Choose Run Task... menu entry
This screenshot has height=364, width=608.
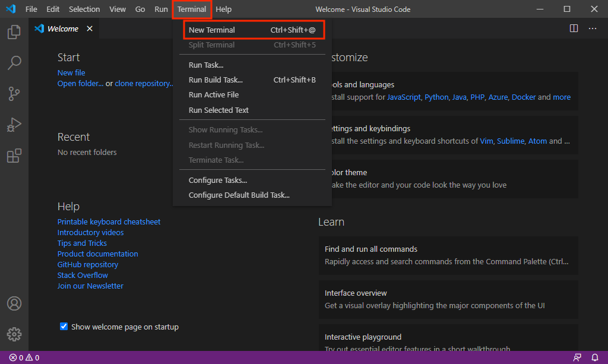click(x=252, y=65)
